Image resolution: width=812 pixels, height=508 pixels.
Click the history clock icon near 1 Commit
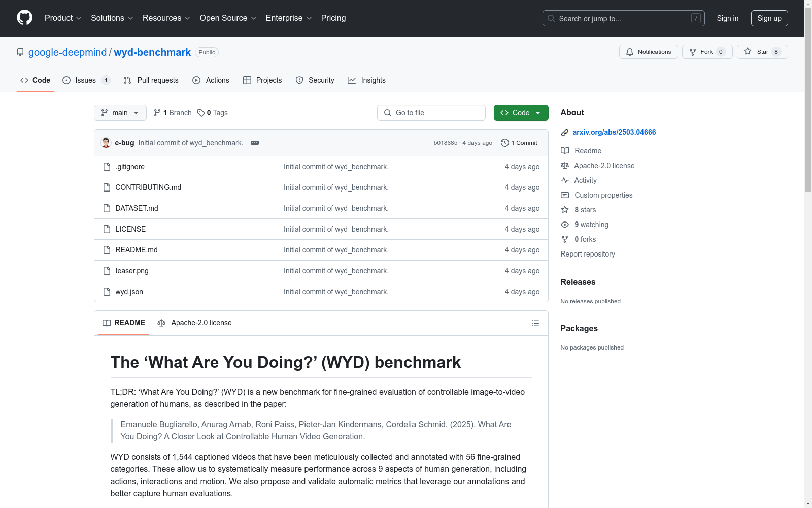(504, 143)
